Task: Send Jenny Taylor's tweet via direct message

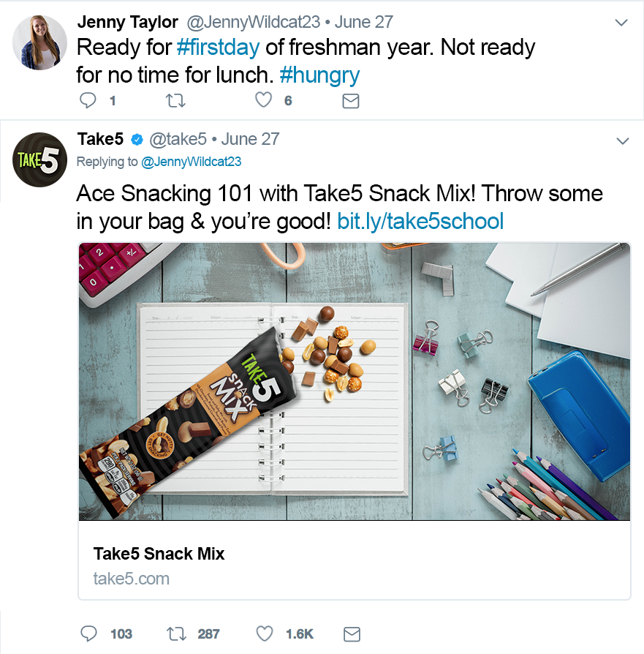Action: pyautogui.click(x=351, y=101)
